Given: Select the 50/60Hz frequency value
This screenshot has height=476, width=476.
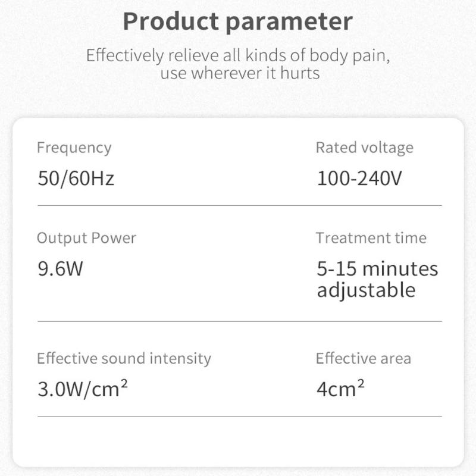Looking at the screenshot, I should click(x=76, y=178).
